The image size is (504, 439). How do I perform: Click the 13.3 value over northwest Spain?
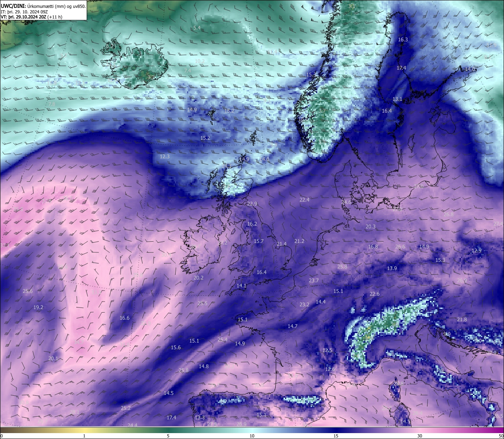click(200, 418)
